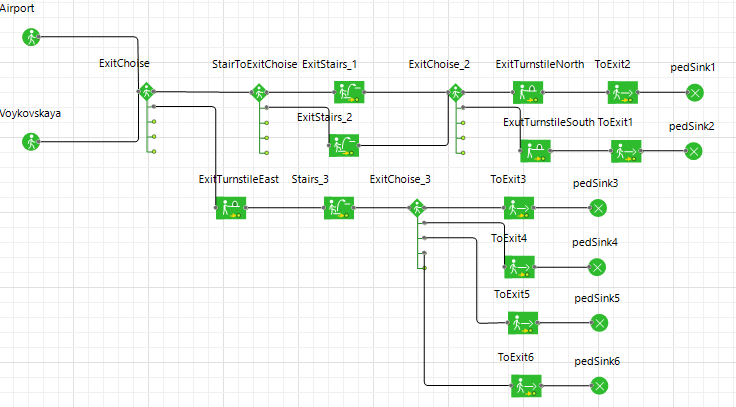Select the ExitStairs_2 block
This screenshot has width=736, height=407.
pyautogui.click(x=344, y=146)
